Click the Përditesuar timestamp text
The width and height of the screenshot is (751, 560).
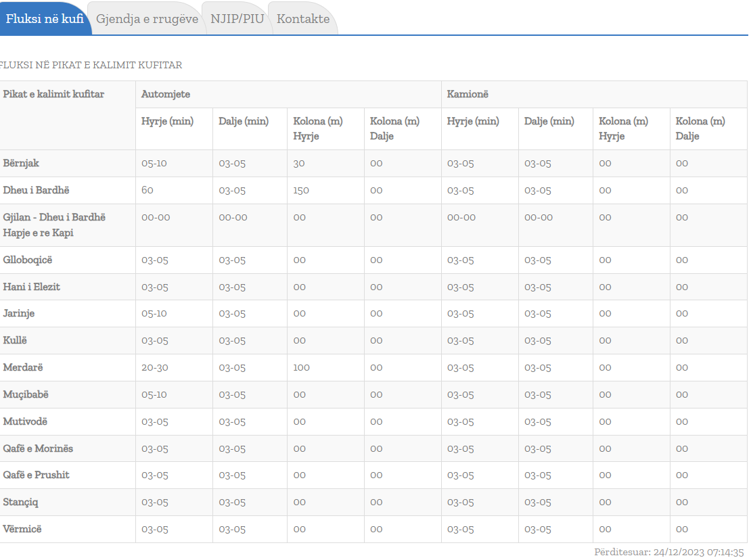pos(668,553)
